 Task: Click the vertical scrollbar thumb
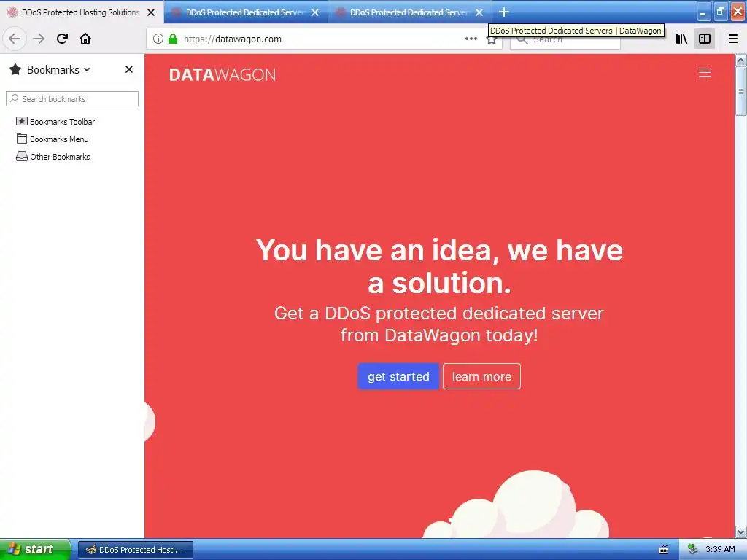[x=741, y=91]
